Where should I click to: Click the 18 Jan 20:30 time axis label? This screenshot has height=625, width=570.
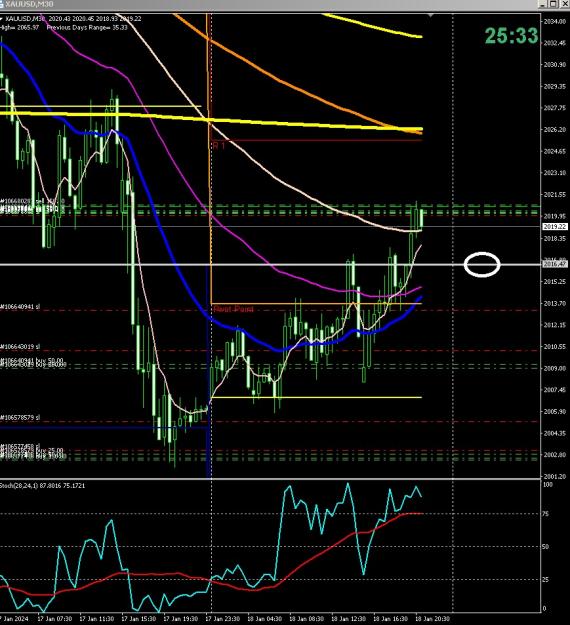(x=432, y=619)
